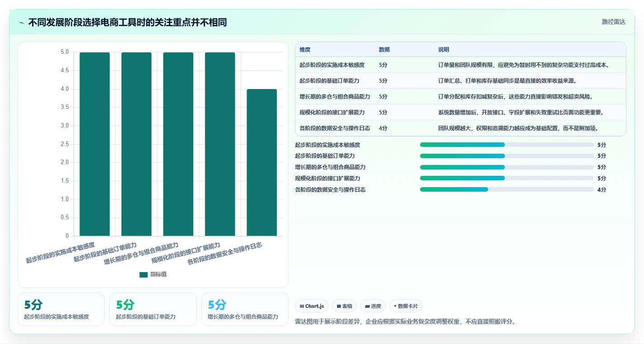The height and width of the screenshot is (344, 644).
Task: Click the y-axis label 5.0
Action: [65, 52]
